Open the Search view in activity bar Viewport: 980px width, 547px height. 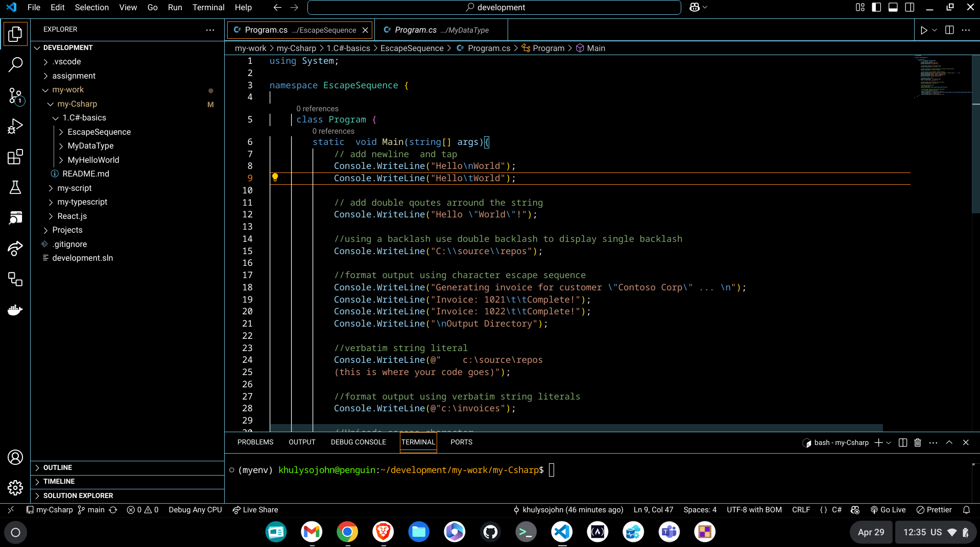[15, 65]
